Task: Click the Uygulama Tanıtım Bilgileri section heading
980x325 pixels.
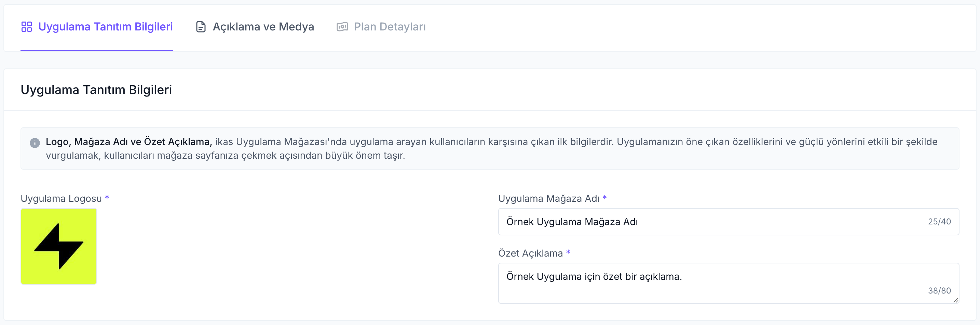Action: point(96,90)
